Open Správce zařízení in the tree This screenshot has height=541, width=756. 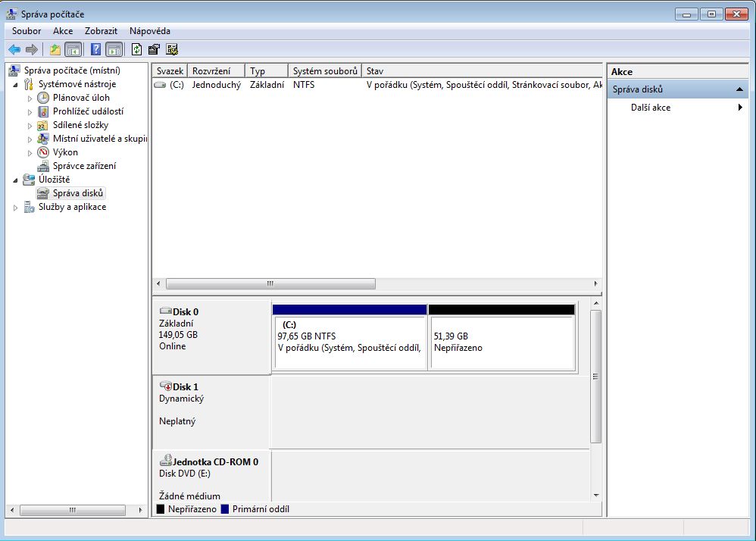click(x=84, y=166)
